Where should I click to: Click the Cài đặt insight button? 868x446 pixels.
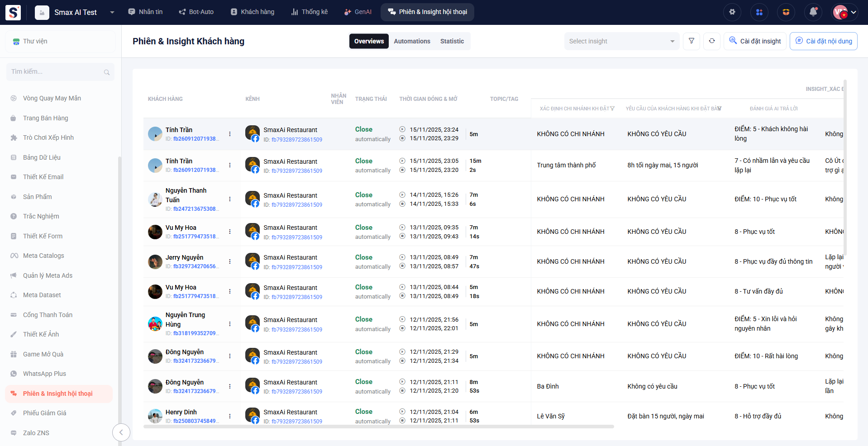tap(754, 41)
